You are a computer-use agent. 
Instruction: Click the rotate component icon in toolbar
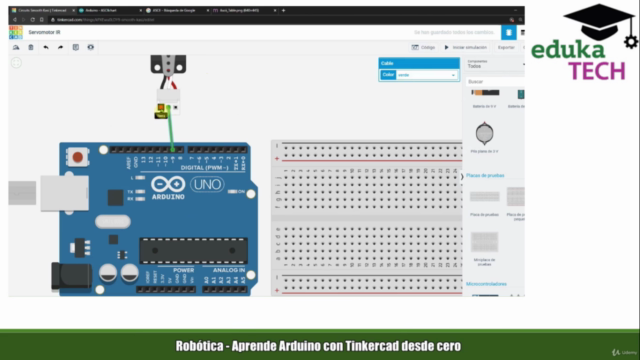[16, 47]
